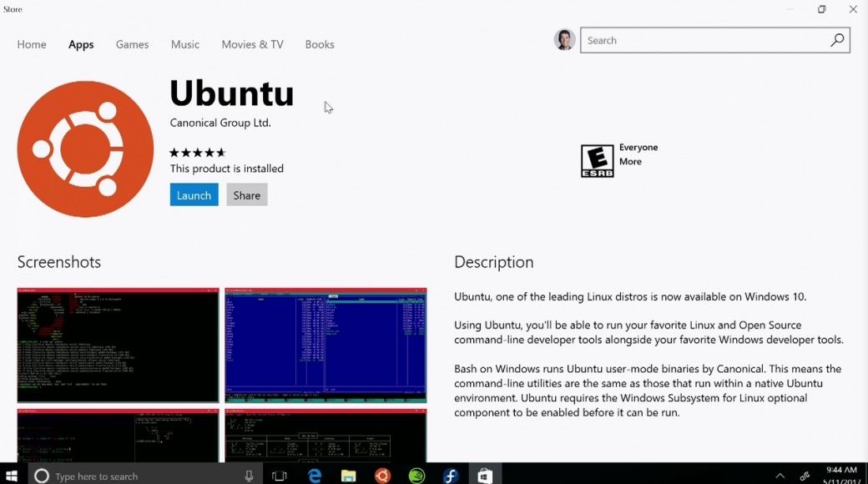Launch the Ubuntu app

194,195
